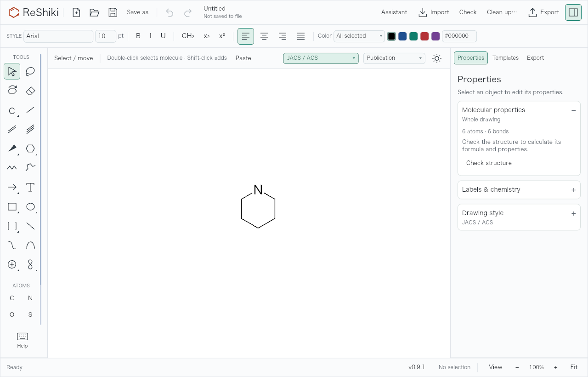Select the S-curve tool

[12, 245]
